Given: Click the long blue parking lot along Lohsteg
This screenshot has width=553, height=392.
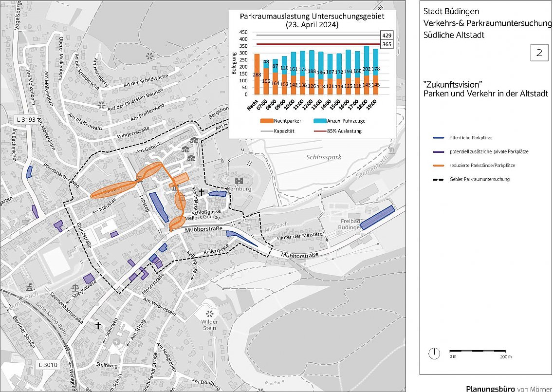Looking at the screenshot, I should click(x=159, y=207).
